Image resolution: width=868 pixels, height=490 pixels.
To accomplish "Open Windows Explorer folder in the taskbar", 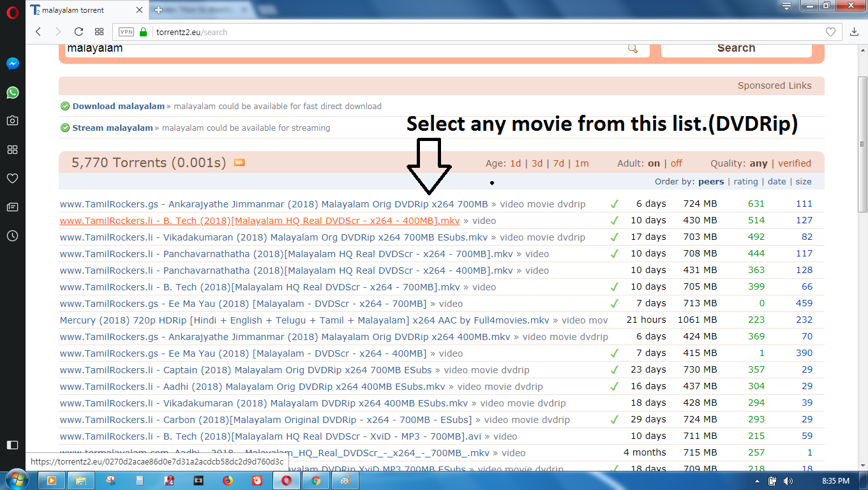I will [x=81, y=480].
